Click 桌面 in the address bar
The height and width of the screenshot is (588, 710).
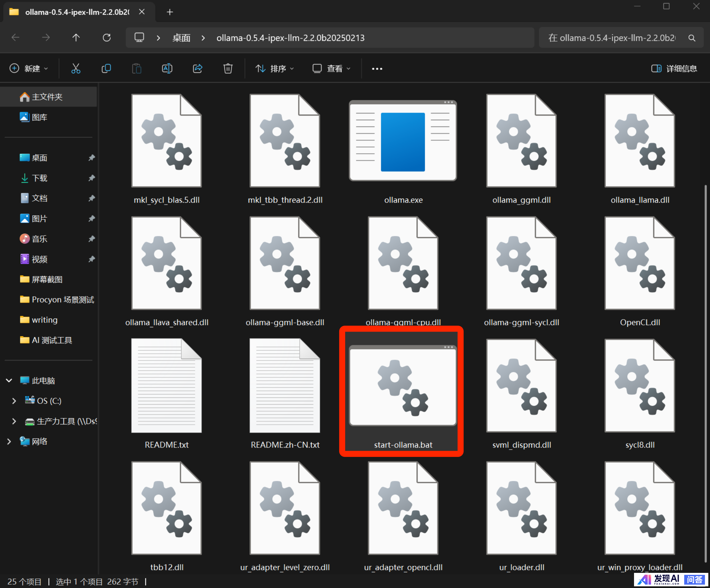pyautogui.click(x=181, y=38)
